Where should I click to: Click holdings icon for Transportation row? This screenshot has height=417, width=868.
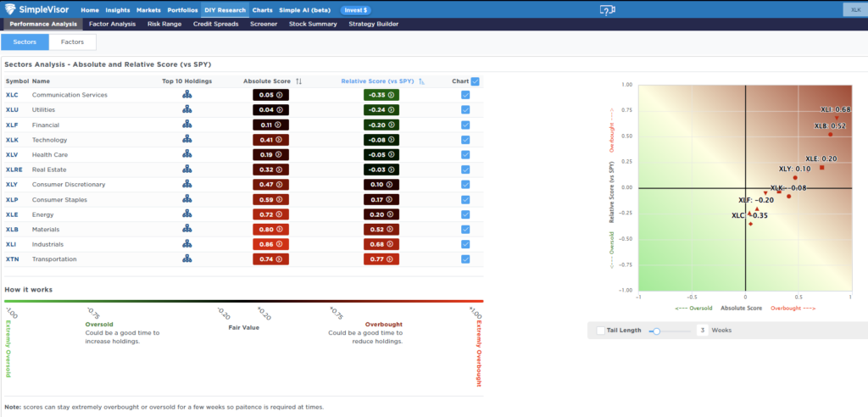(x=186, y=259)
